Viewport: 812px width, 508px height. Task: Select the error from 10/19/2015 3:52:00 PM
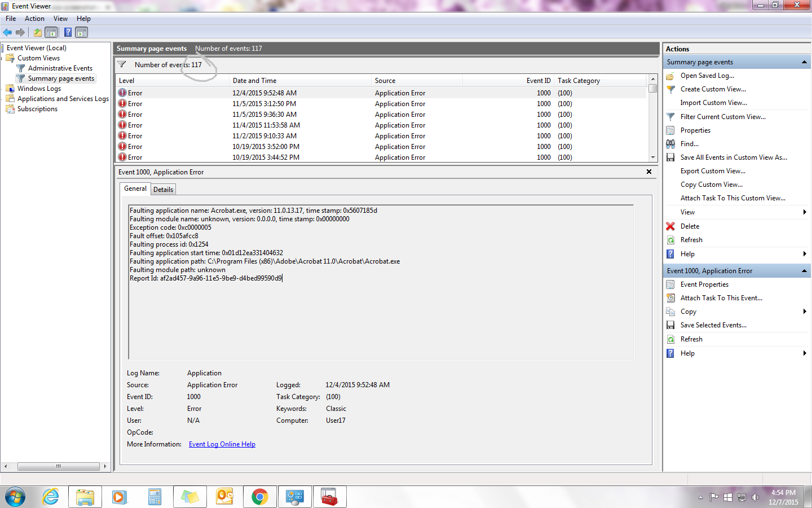[x=381, y=147]
